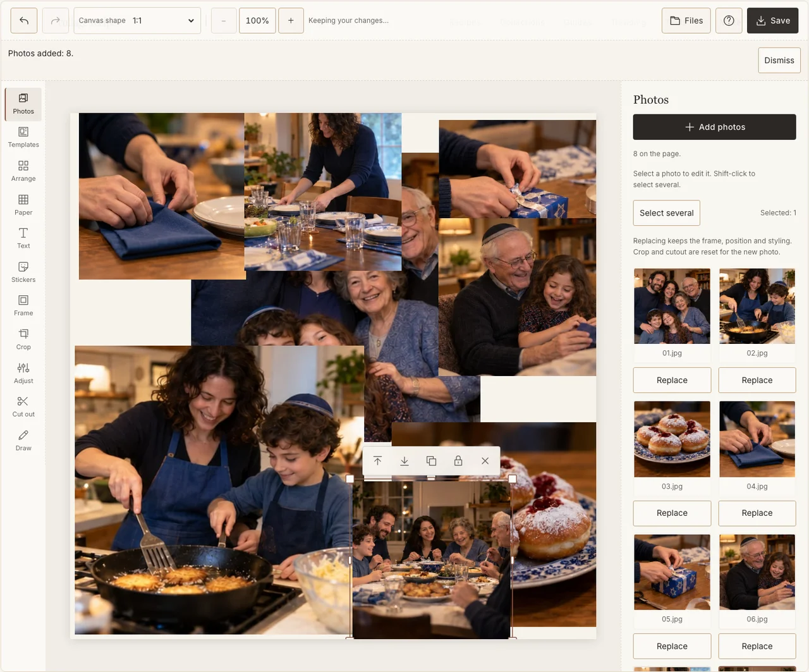Viewport: 809px width, 672px height.
Task: Click Add photos button
Action: pyautogui.click(x=715, y=127)
